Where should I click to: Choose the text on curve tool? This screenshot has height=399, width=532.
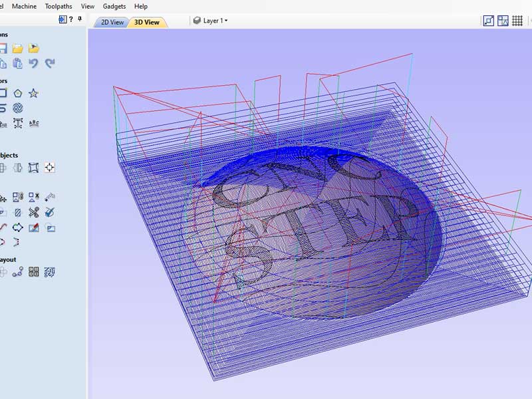click(34, 123)
